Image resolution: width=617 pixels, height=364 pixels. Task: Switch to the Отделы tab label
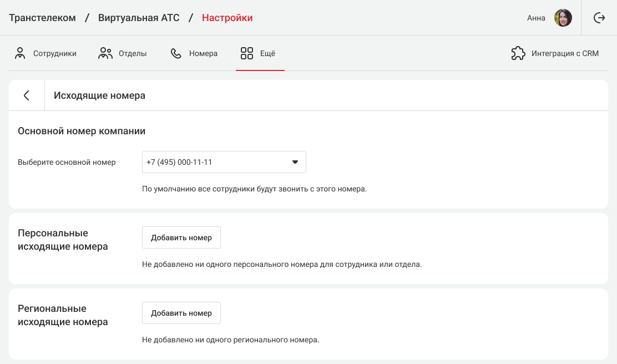click(133, 54)
